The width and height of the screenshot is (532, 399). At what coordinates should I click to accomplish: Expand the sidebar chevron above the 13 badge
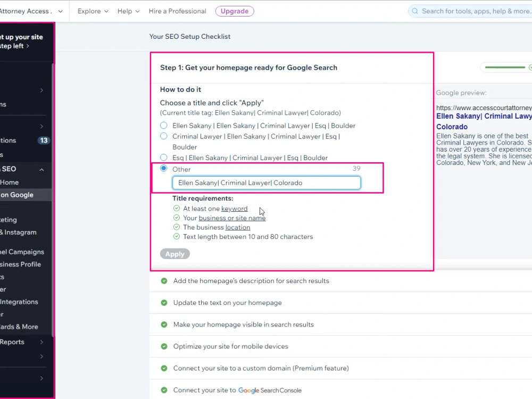point(41,126)
